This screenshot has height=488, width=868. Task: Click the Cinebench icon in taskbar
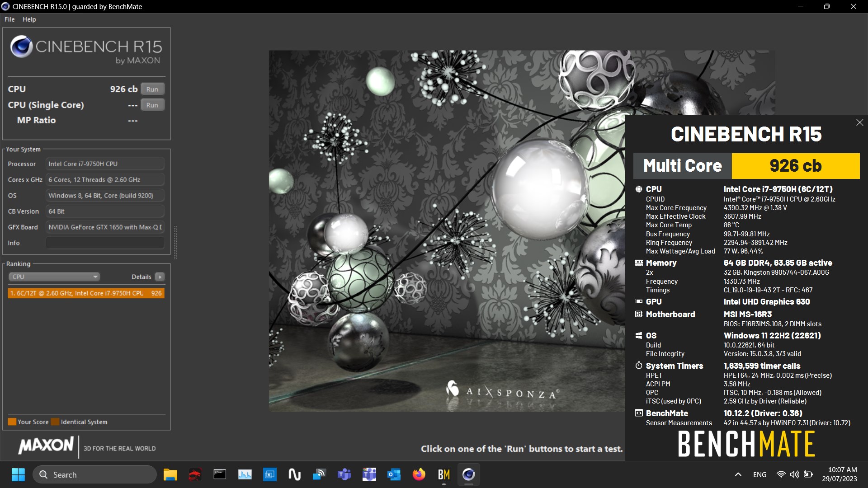point(468,474)
